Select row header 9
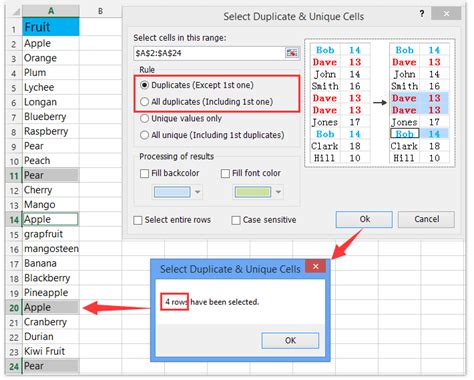 (14, 146)
